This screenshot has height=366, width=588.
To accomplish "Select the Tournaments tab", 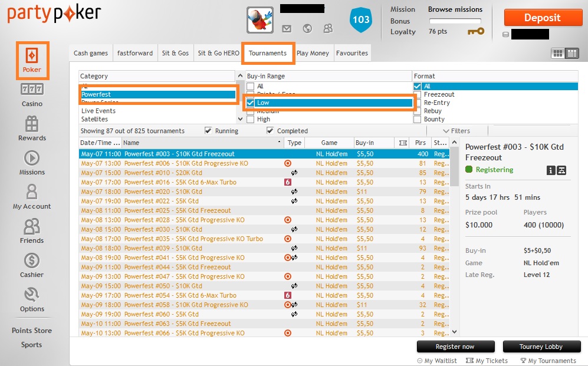I will (x=268, y=53).
